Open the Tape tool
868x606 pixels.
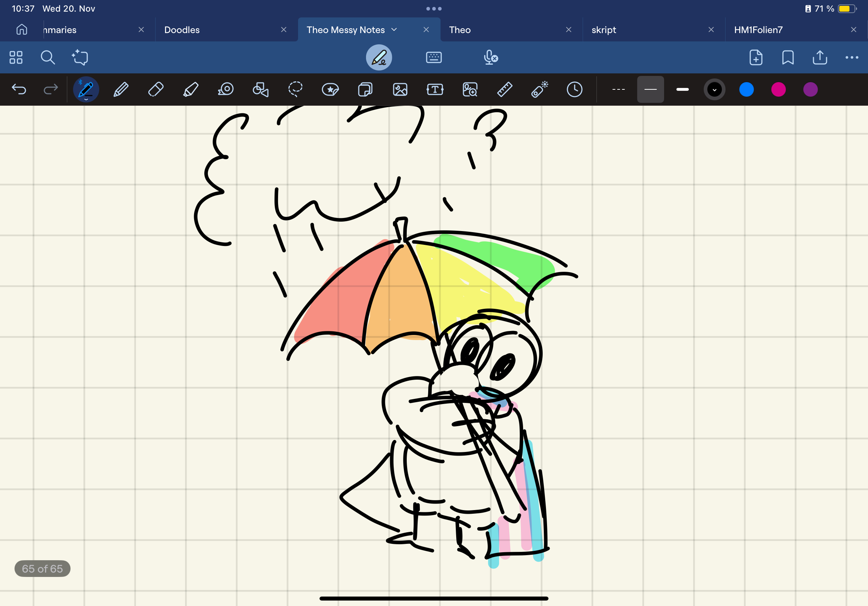click(226, 89)
